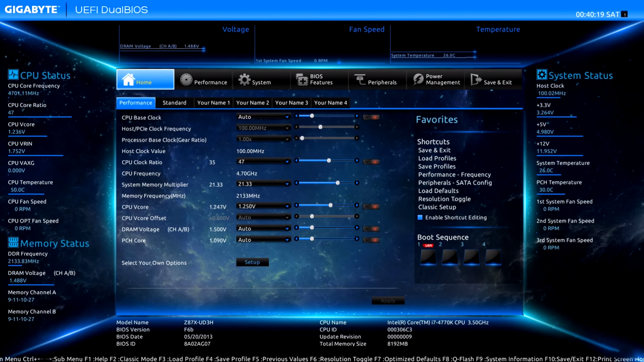Open the DRAM Voltage Auto dropdown
This screenshot has height=362, width=644.
click(264, 229)
